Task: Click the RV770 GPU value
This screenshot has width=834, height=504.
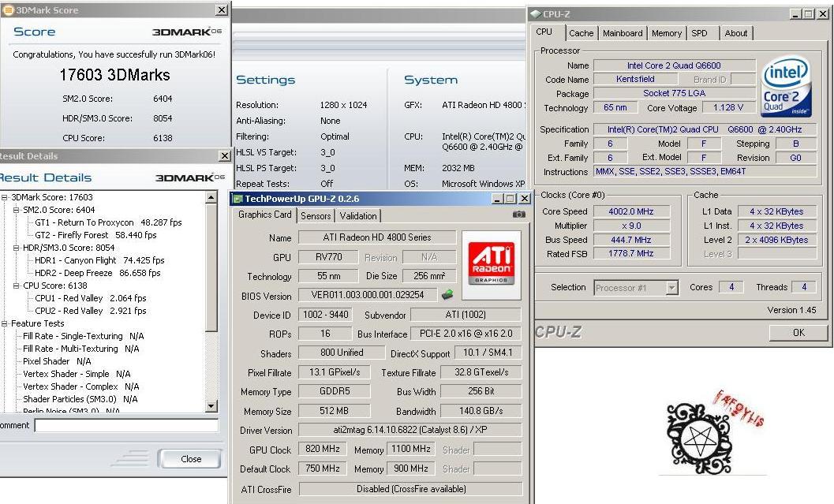Action: coord(328,257)
